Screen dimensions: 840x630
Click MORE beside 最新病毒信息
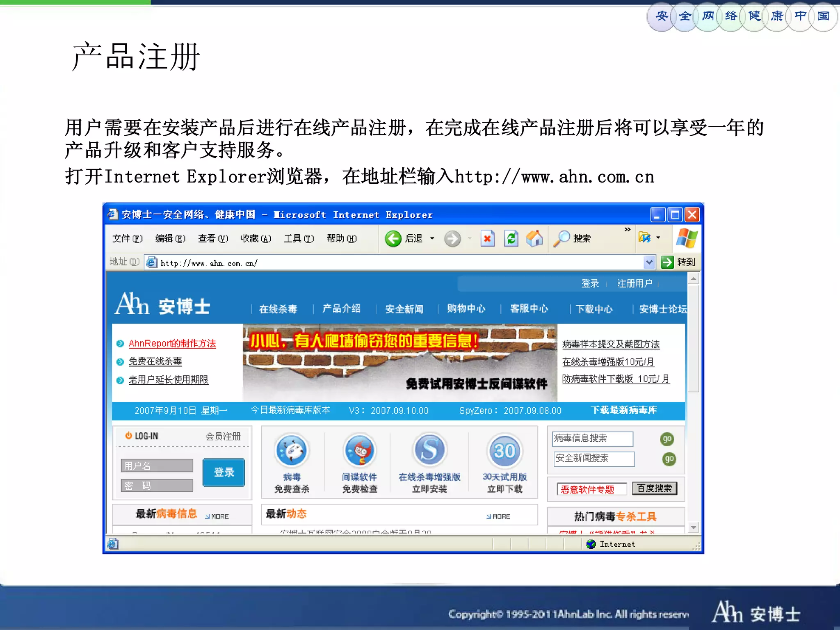[217, 516]
